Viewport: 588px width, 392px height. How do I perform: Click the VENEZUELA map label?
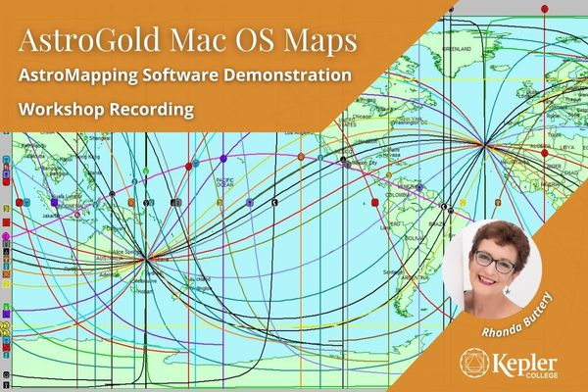[x=411, y=186]
